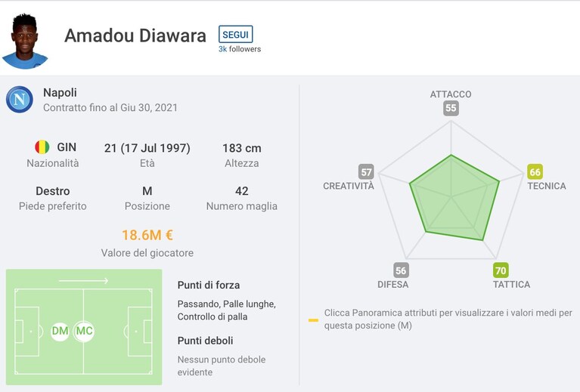Viewport: 580px width, 392px height.
Task: Click the Punti di forza heading
Action: pyautogui.click(x=209, y=286)
